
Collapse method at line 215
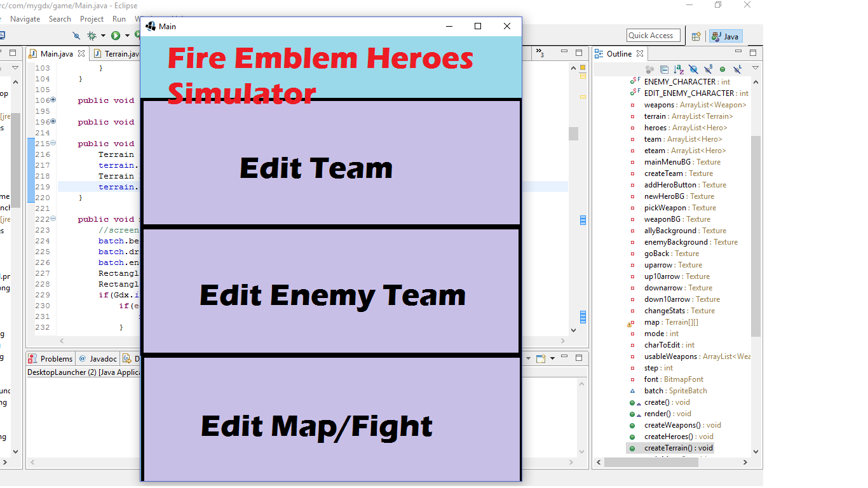tap(53, 143)
